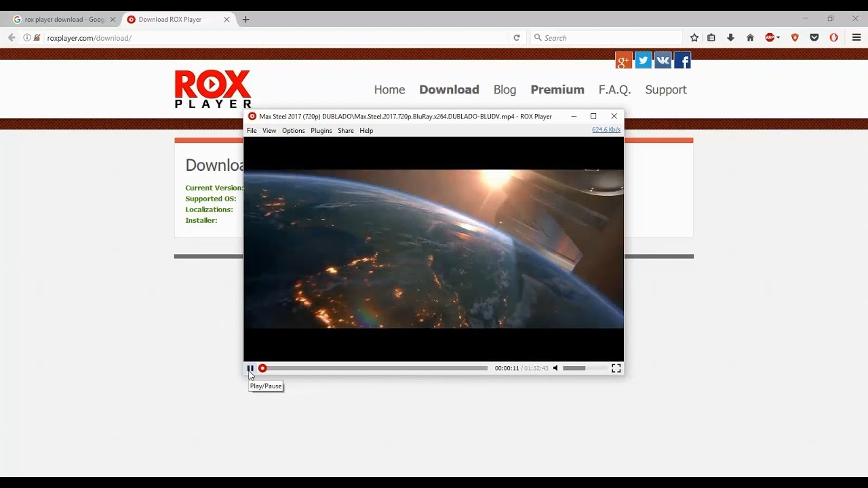Click the Adblock Plus ABP icon
The height and width of the screenshot is (488, 868).
(770, 38)
